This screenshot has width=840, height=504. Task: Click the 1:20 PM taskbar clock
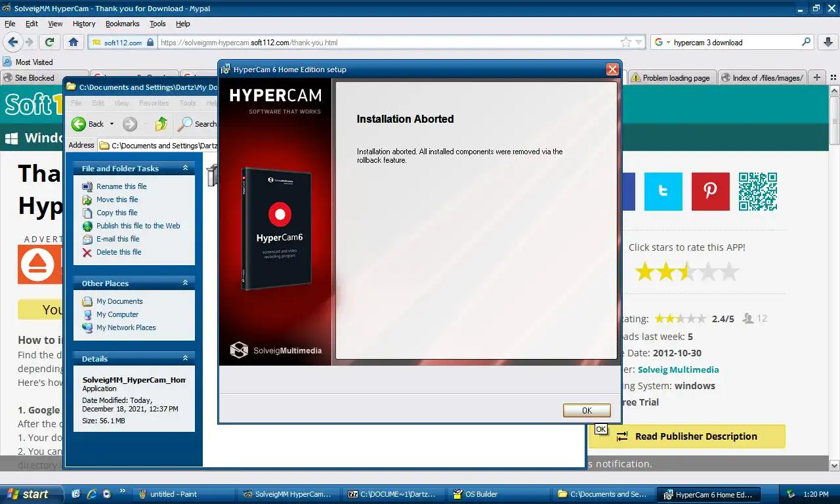tap(816, 494)
